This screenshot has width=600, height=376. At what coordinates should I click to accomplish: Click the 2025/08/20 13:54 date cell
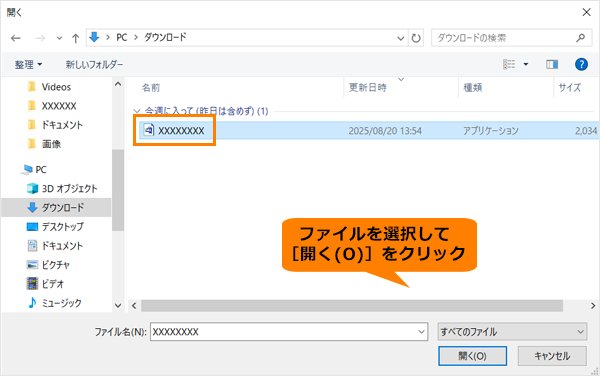[385, 131]
